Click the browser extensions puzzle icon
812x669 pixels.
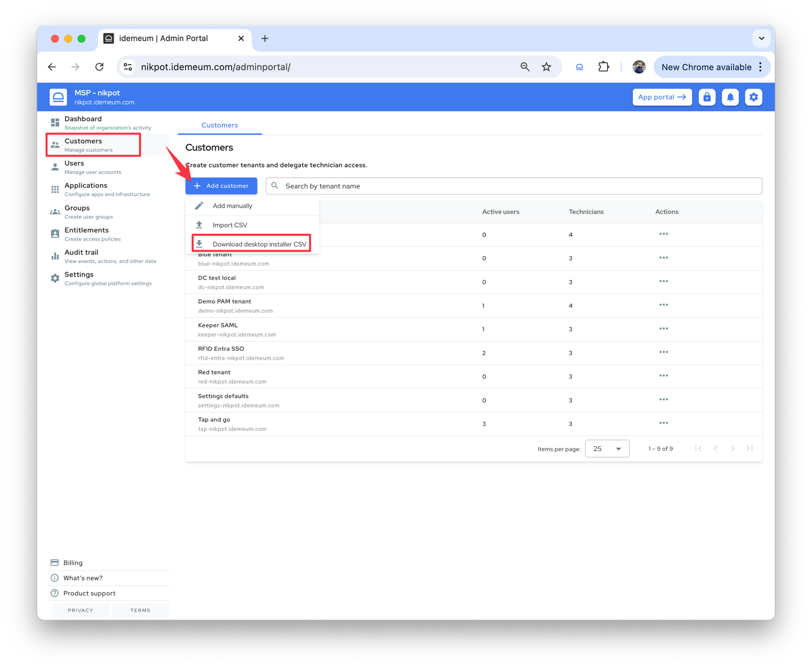pyautogui.click(x=603, y=66)
